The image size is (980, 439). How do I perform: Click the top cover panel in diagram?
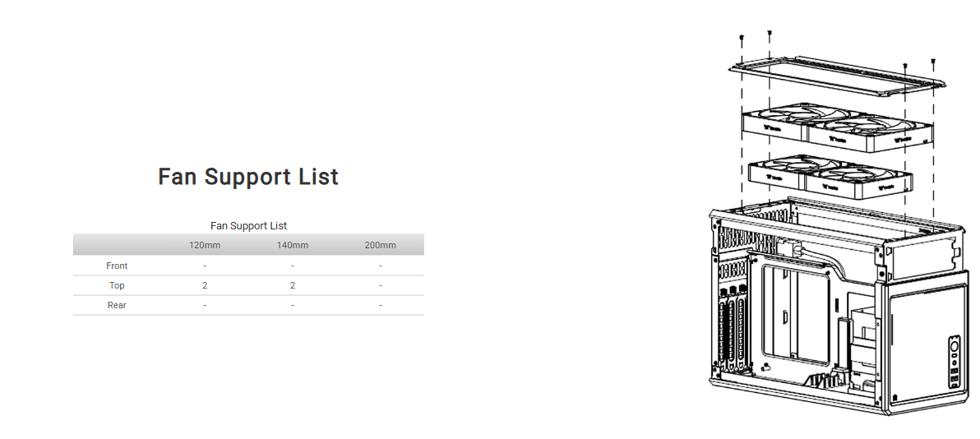click(x=837, y=74)
